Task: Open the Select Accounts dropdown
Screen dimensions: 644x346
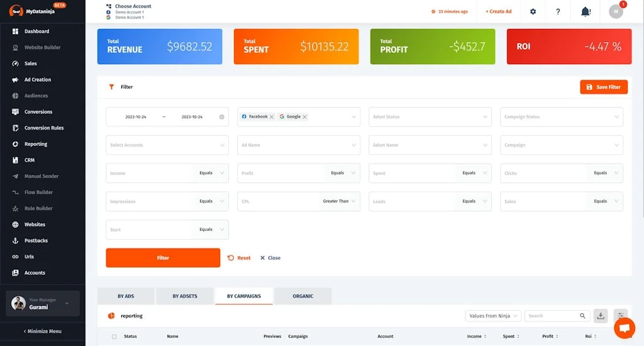Action: 167,145
